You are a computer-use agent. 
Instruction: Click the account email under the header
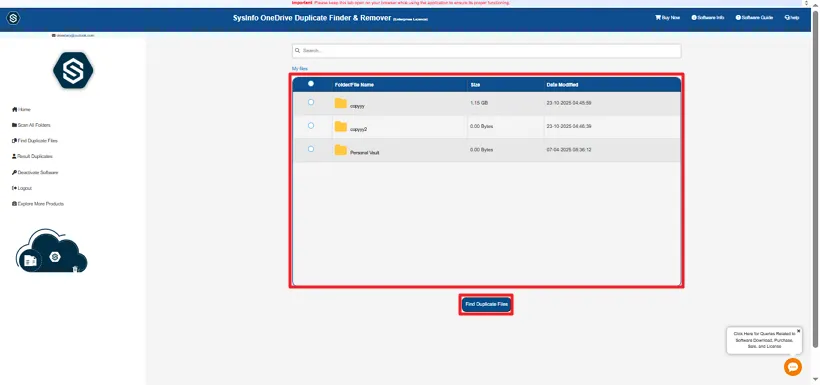pos(73,35)
